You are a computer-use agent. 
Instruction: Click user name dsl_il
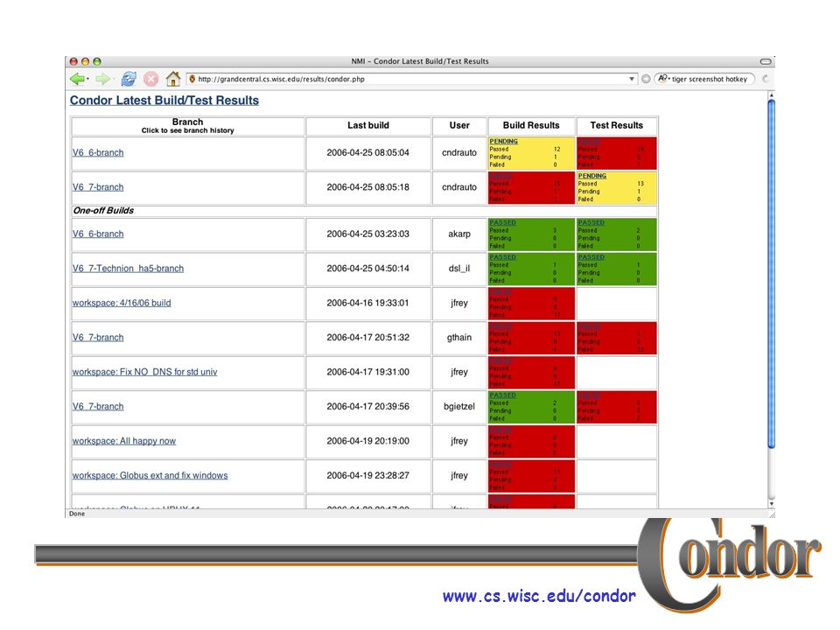pos(459,269)
